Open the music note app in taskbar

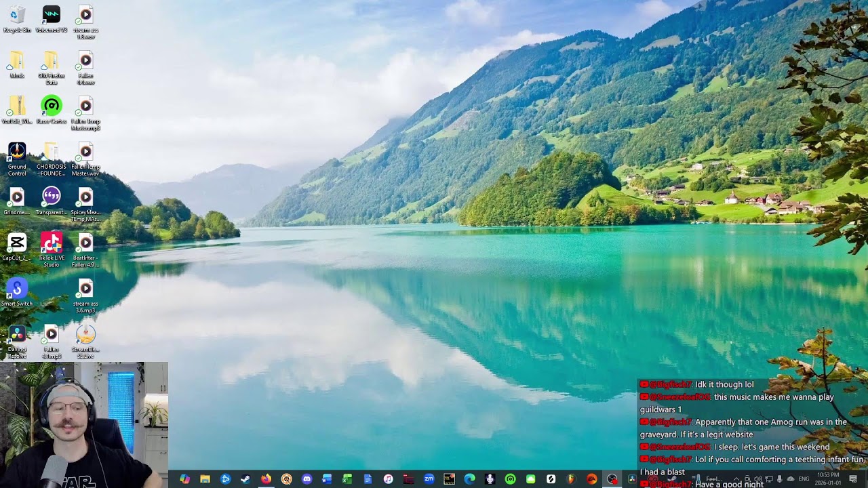388,479
